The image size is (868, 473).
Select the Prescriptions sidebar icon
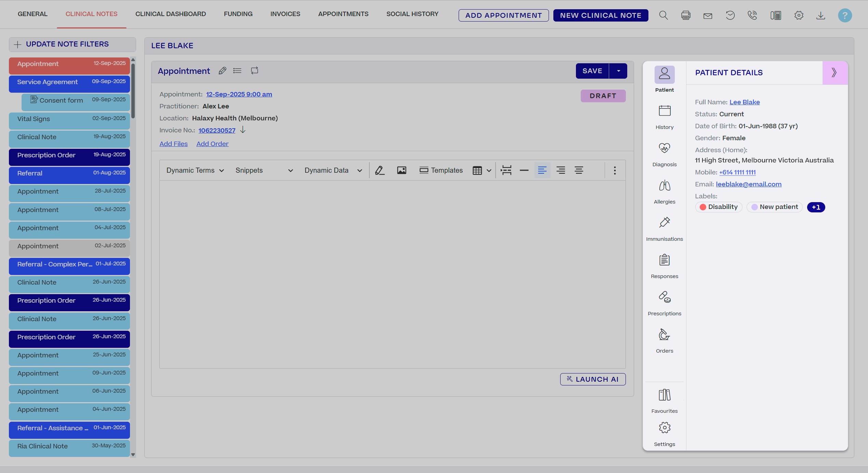[664, 297]
